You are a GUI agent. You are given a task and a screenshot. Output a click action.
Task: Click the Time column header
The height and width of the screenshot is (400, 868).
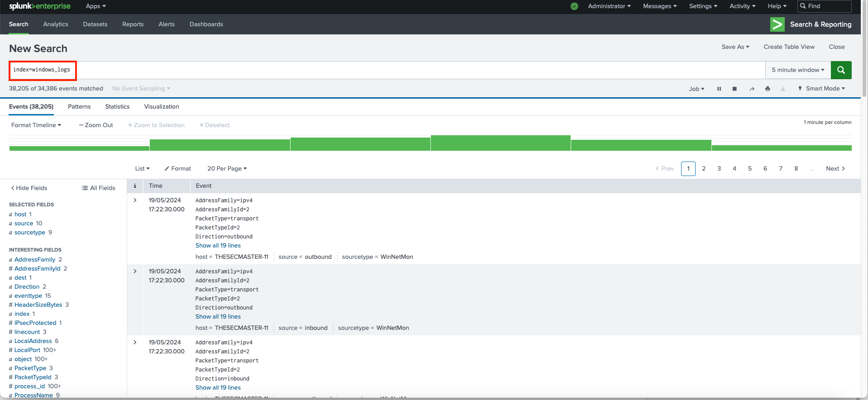[x=156, y=186]
